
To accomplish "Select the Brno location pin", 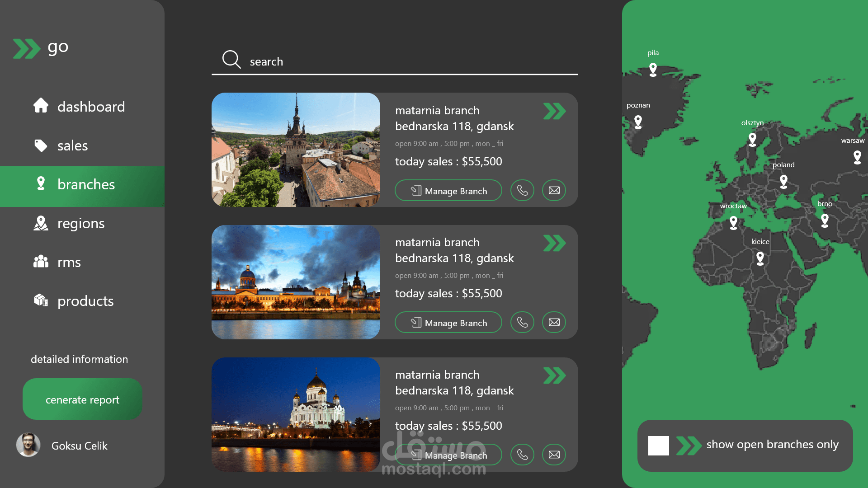I will tap(825, 221).
